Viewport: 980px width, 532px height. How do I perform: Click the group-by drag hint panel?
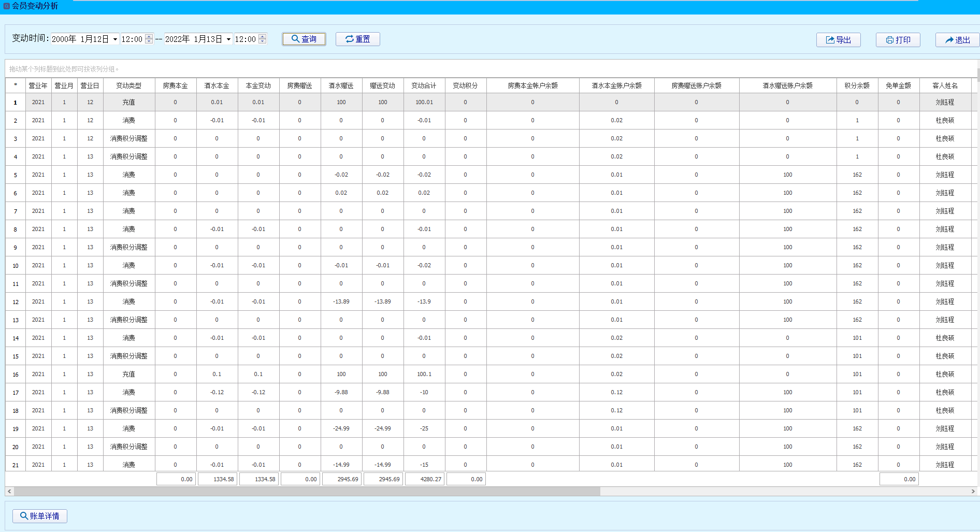click(x=491, y=69)
